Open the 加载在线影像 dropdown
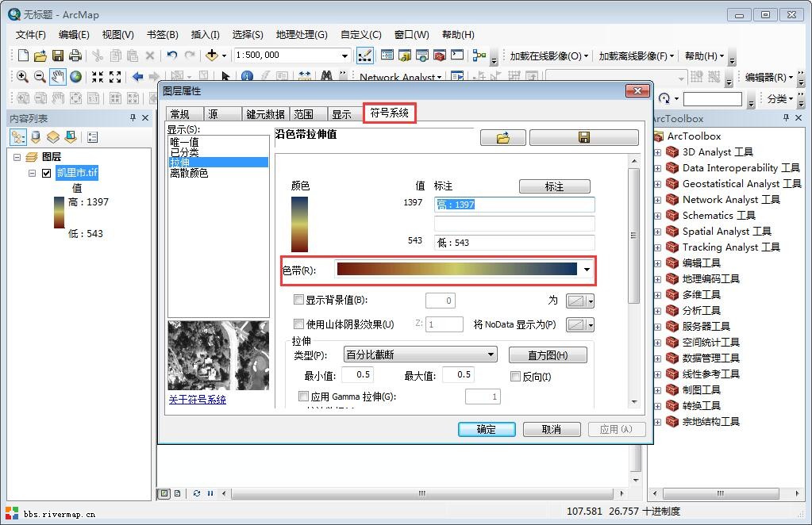812x525 pixels. coord(549,56)
